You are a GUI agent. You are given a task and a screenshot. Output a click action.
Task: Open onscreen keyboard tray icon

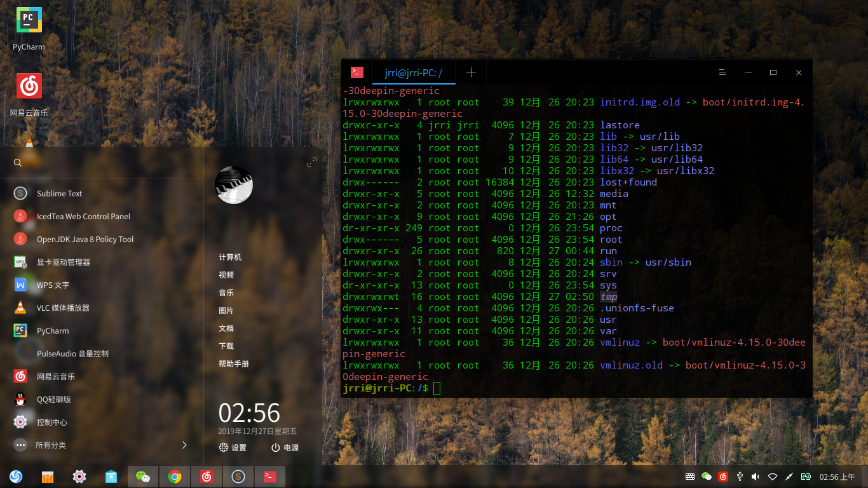pyautogui.click(x=690, y=477)
